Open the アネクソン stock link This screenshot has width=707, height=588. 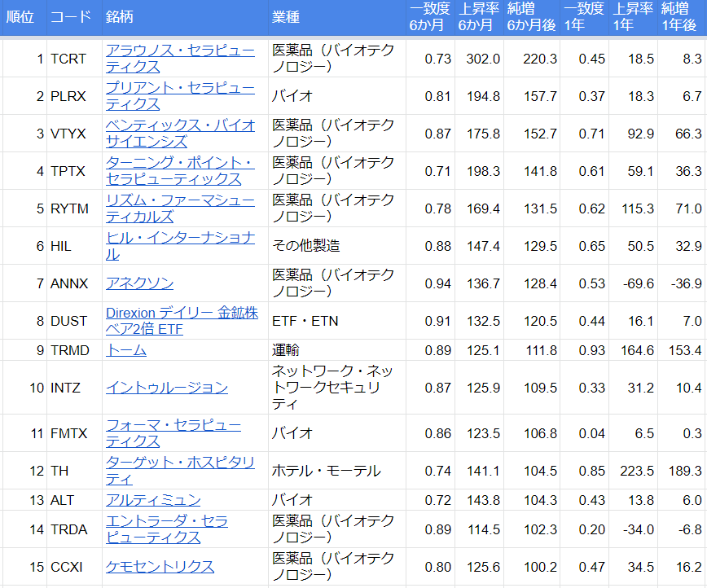click(x=139, y=283)
